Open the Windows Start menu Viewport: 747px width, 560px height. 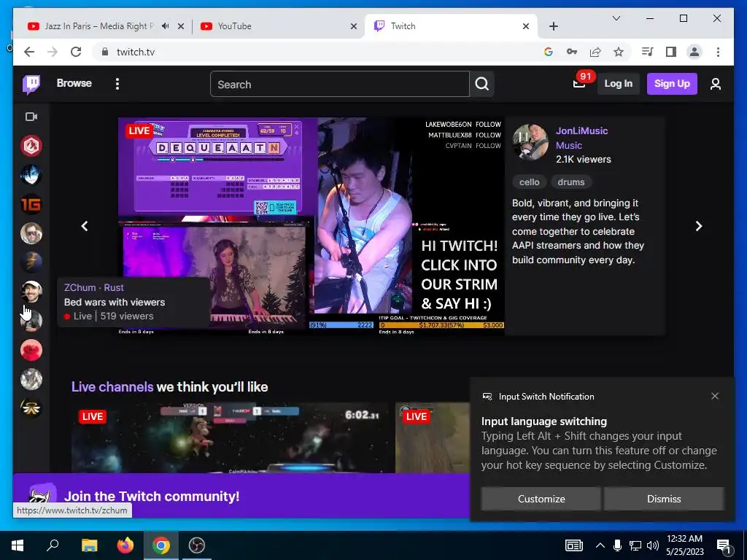18,545
